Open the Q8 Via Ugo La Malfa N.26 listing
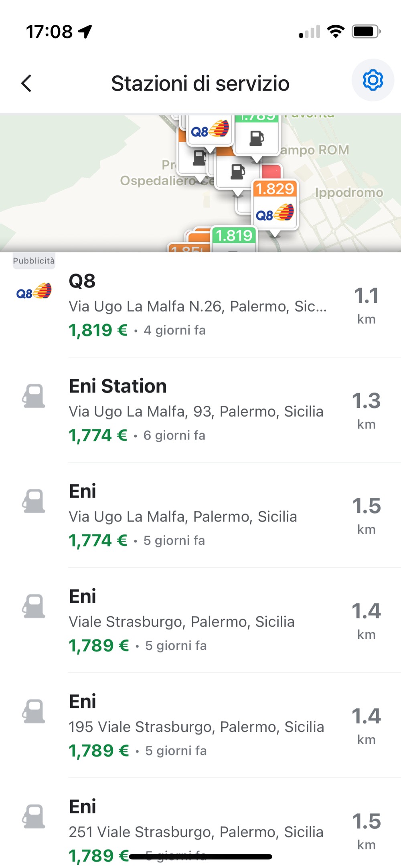 coord(200,305)
